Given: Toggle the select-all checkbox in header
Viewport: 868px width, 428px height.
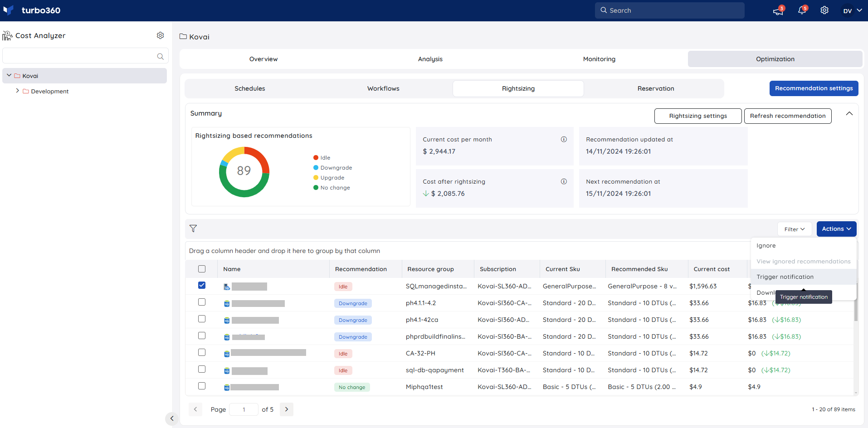Looking at the screenshot, I should coord(202,269).
